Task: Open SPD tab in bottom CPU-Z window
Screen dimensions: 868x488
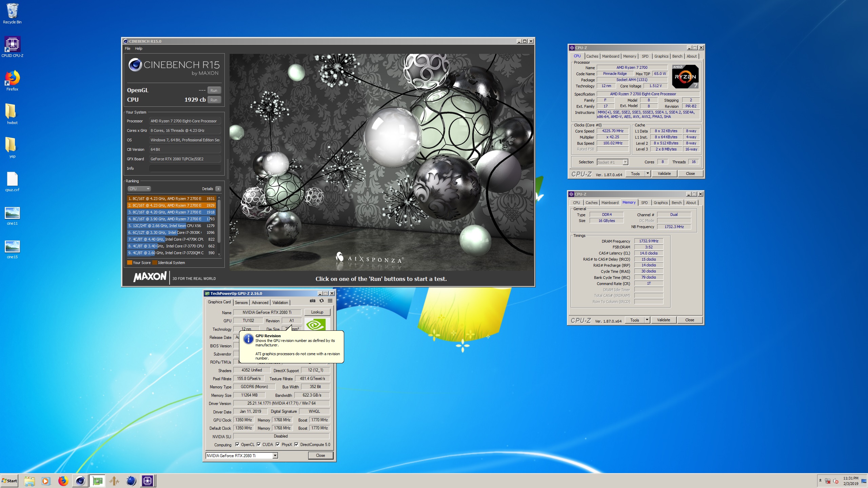Action: 644,203
